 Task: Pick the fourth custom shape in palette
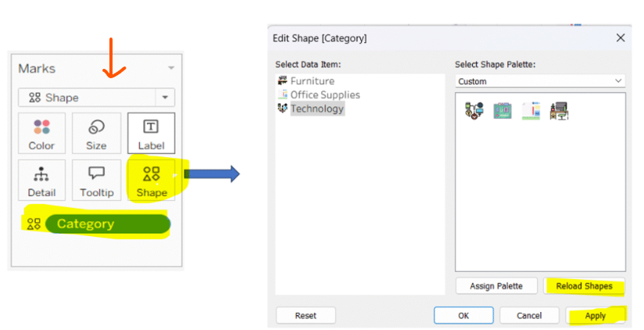[x=559, y=111]
